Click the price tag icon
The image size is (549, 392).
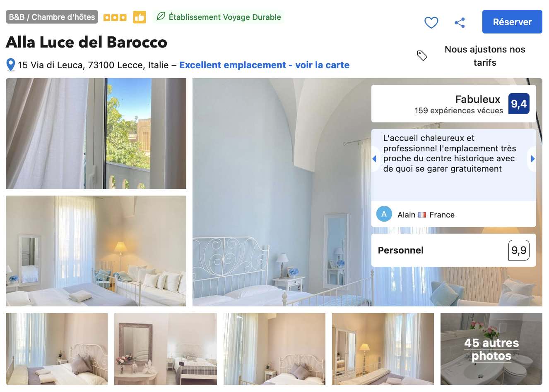coord(422,55)
